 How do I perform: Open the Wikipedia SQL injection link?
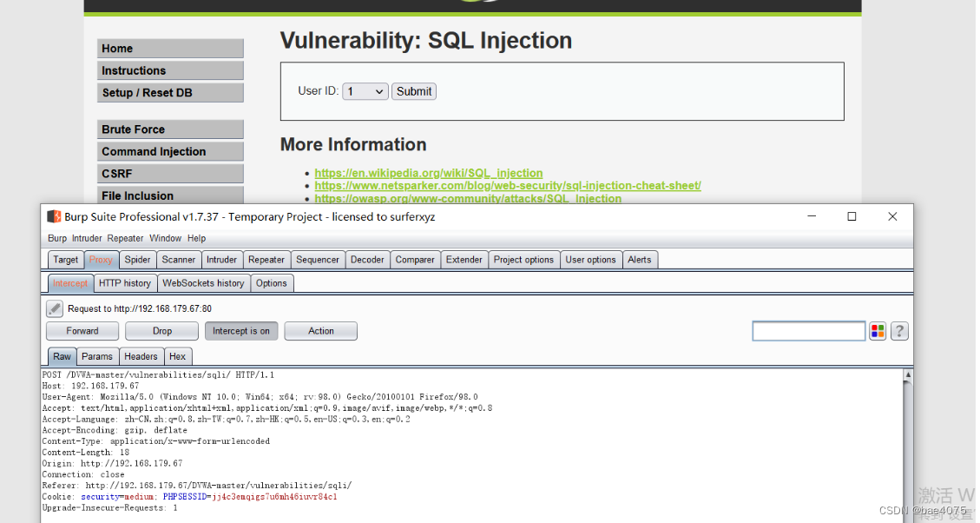(x=429, y=173)
